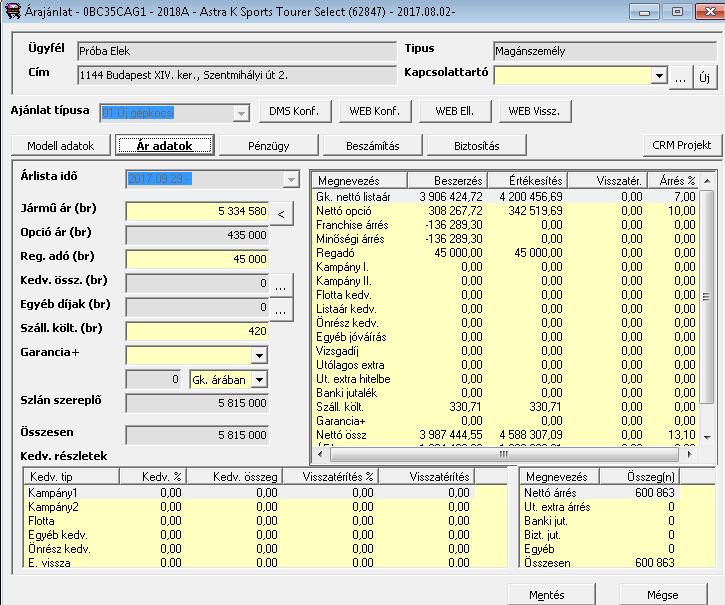Viewport: 725px width, 605px height.
Task: Click the WEB Konf. button
Action: tap(375, 111)
